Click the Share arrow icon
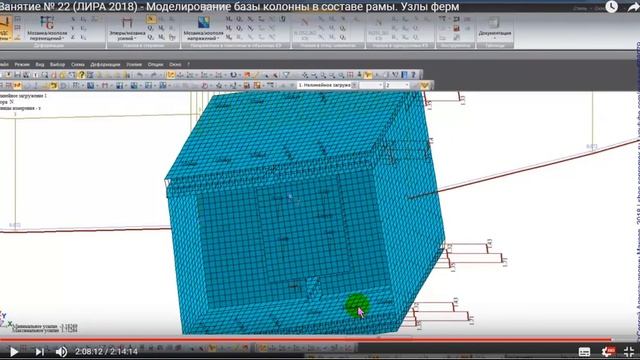Viewport: 640px width, 360px height. (x=633, y=7)
